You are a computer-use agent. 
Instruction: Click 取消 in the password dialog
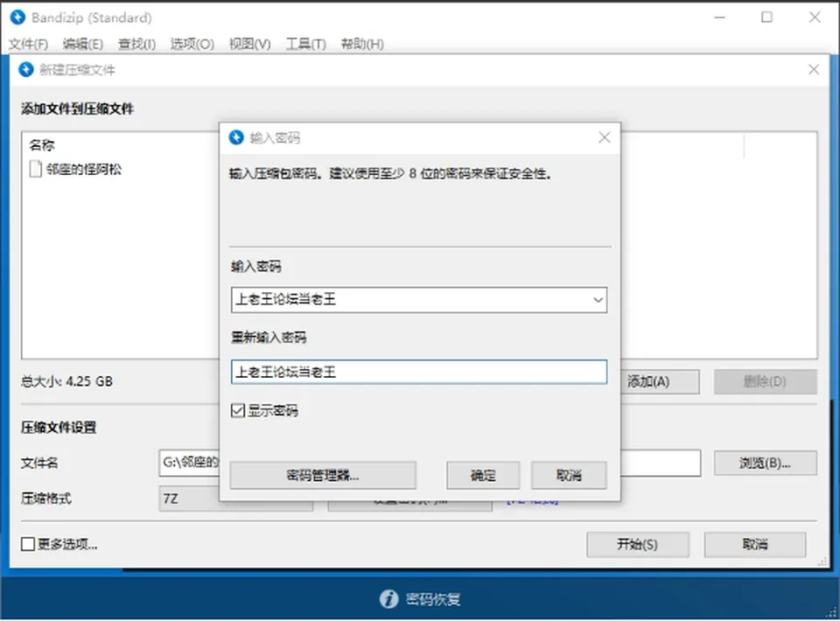click(569, 476)
